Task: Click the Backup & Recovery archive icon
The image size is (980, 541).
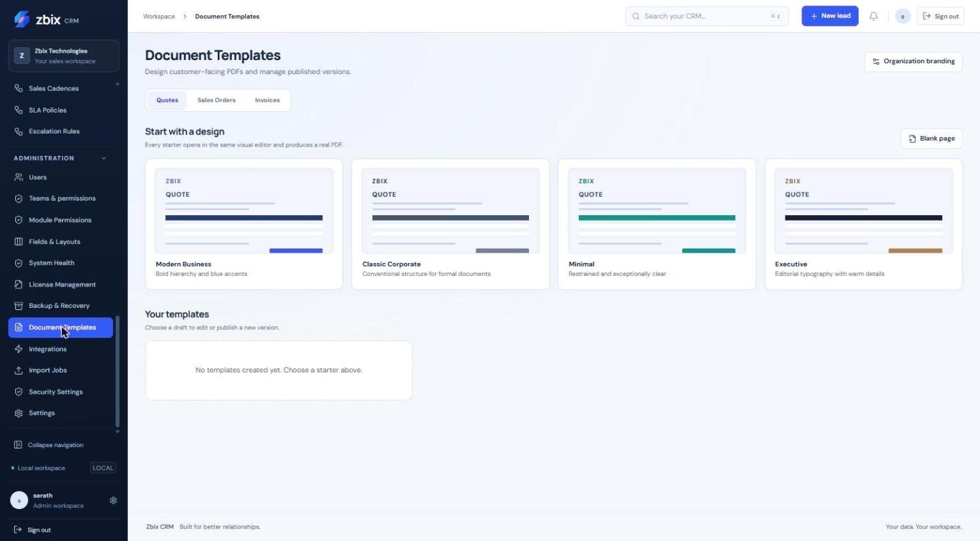Action: [x=19, y=306]
